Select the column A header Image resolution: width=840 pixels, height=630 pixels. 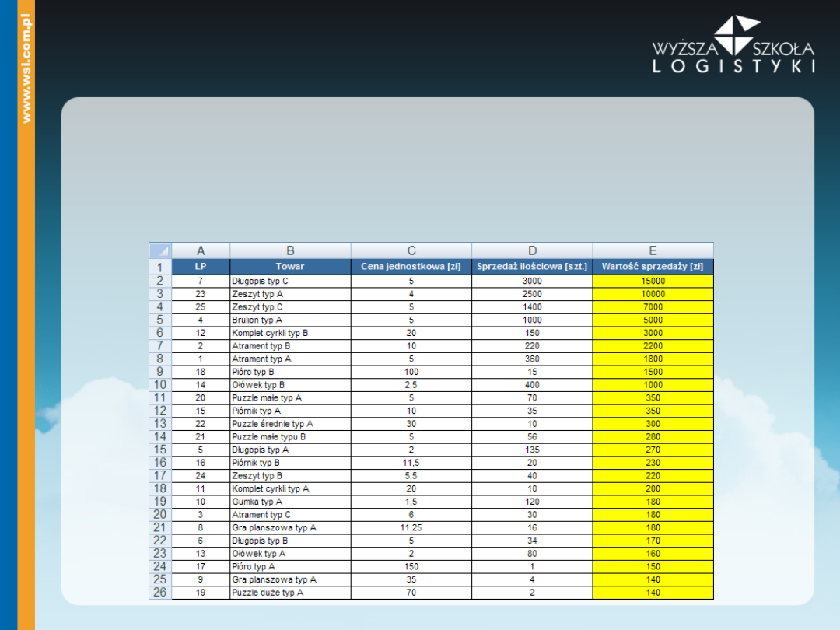click(x=201, y=250)
